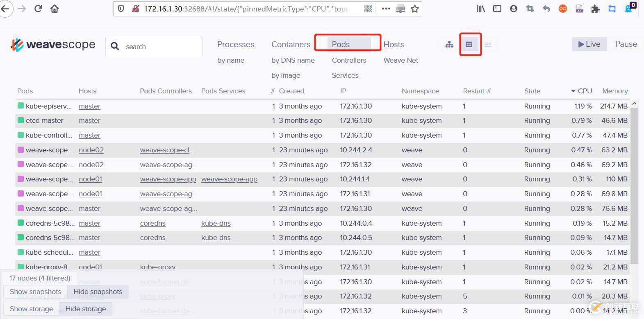Open the orange infinity extension icon
Screen dimensions: 644x319
(563, 9)
